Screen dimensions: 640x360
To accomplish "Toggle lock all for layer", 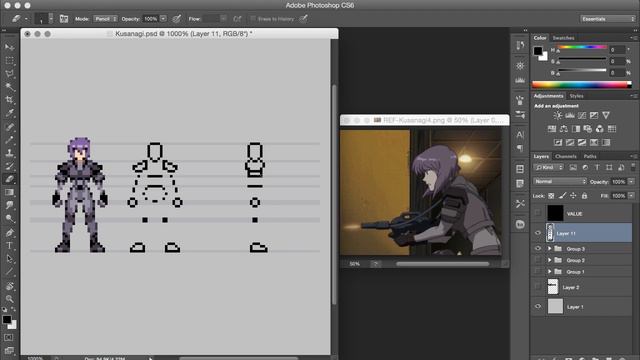I will 584,196.
